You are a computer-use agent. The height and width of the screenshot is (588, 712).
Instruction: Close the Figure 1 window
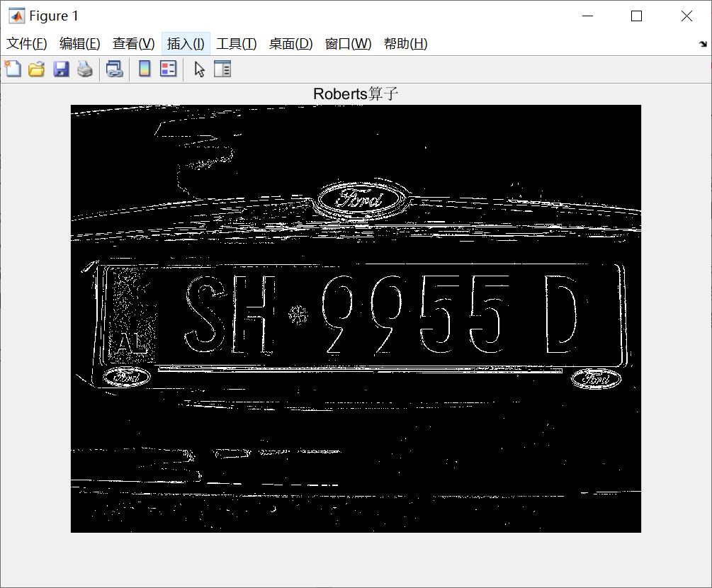coord(686,16)
